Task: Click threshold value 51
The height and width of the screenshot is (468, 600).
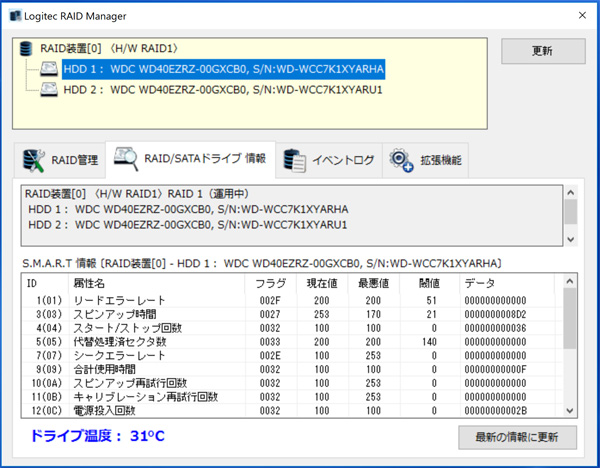Action: (x=432, y=301)
